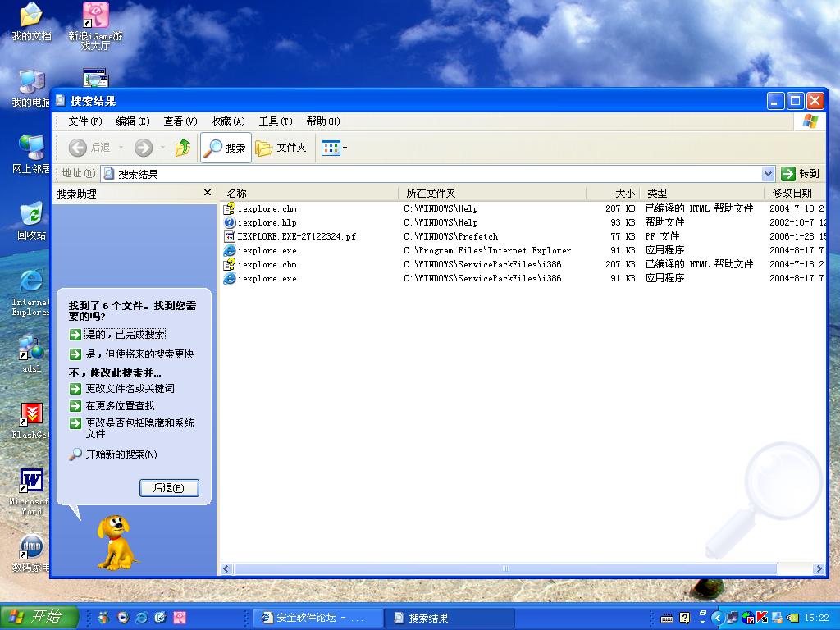Screen dimensions: 840x630
Task: Click the Back (后退) toolbar arrow icon
Action: [78, 148]
